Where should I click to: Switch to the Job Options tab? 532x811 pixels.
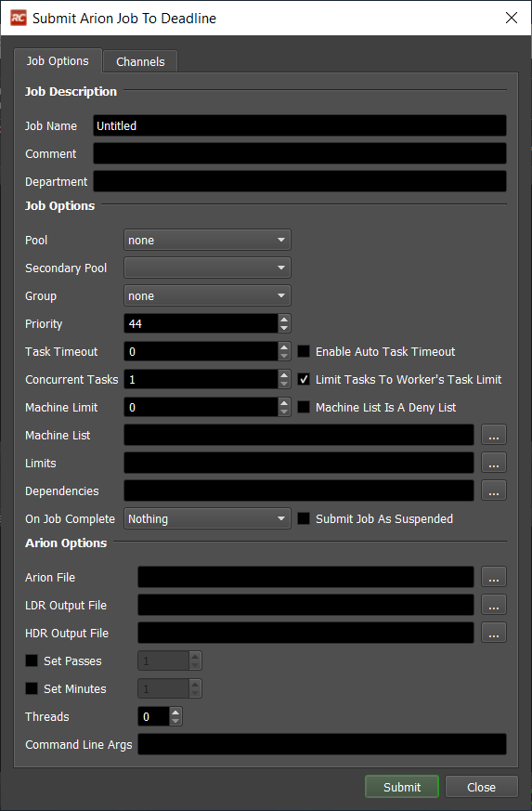[x=58, y=61]
